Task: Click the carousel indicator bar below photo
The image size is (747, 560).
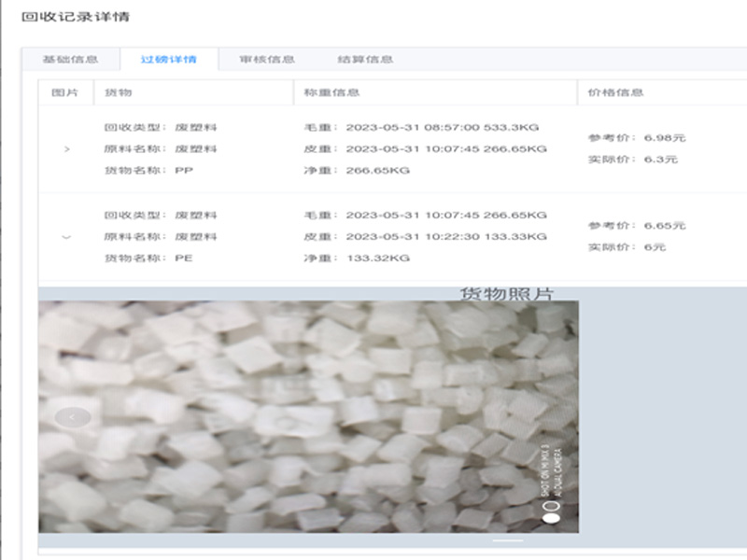Action: (x=508, y=540)
